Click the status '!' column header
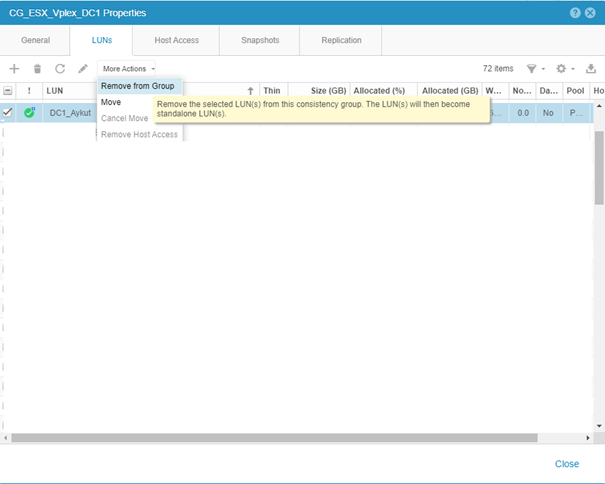Screen dimensions: 605x484 click(x=29, y=91)
